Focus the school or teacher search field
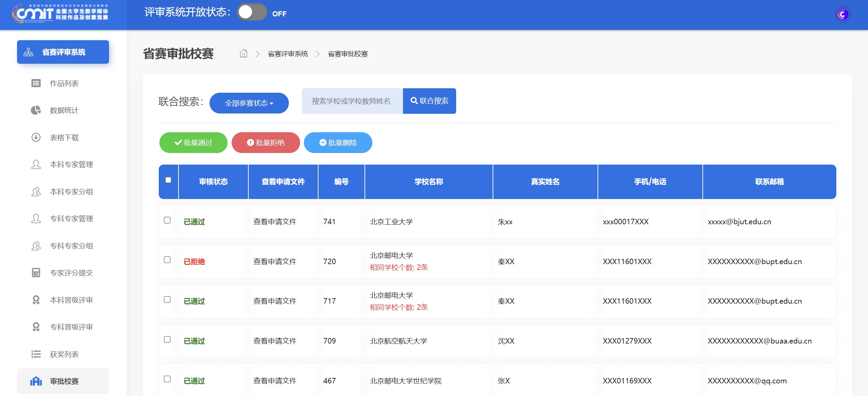The height and width of the screenshot is (396, 868). 352,101
